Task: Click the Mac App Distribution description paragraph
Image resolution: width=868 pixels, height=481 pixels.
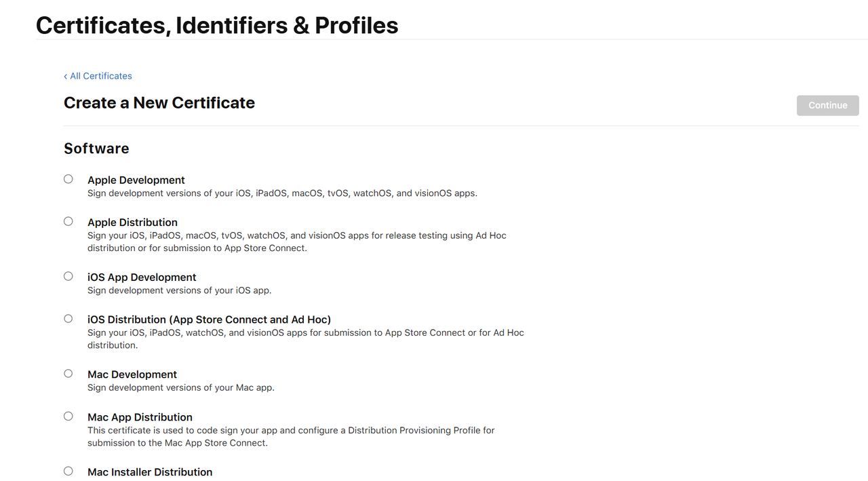Action: (x=291, y=437)
